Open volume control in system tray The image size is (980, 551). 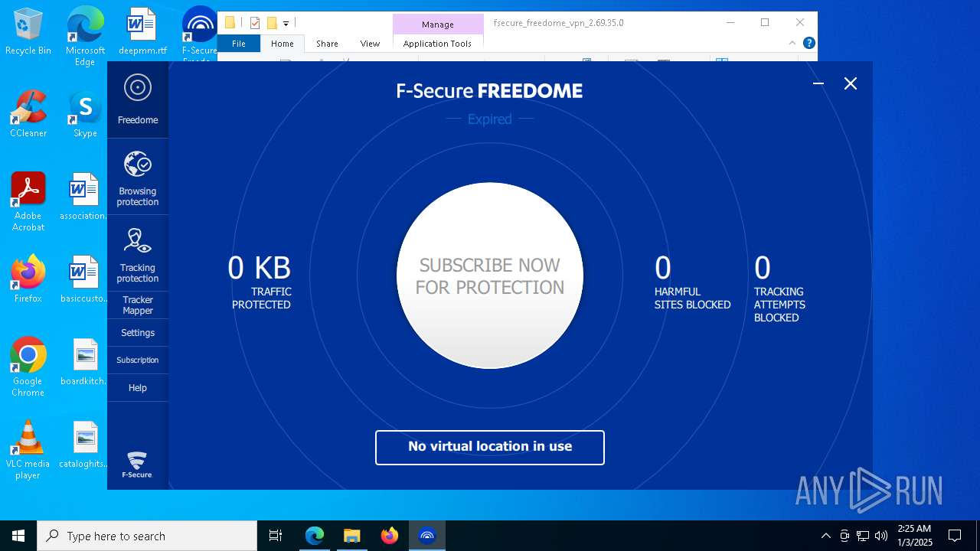[881, 536]
